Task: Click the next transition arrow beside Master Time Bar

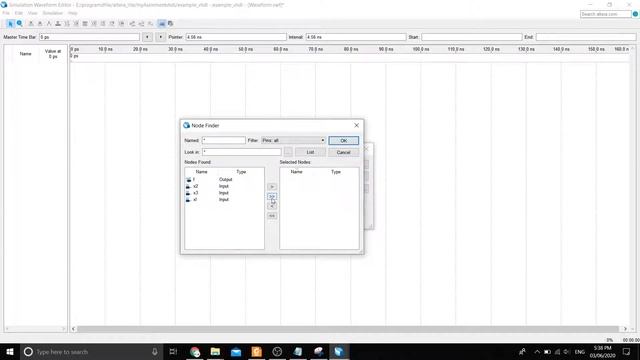Action: (160, 37)
